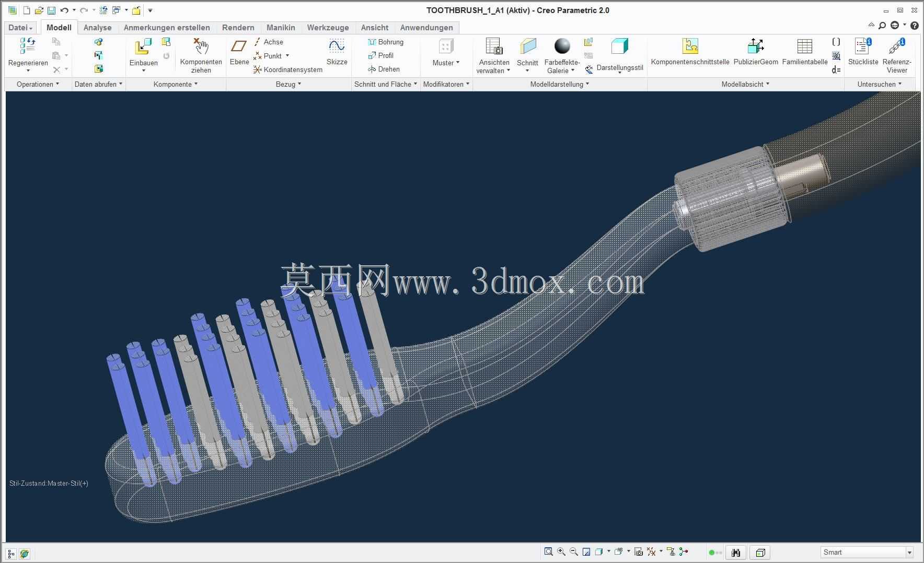The image size is (924, 563).
Task: Click the refit zoom icon in bottom toolbar
Action: (548, 552)
